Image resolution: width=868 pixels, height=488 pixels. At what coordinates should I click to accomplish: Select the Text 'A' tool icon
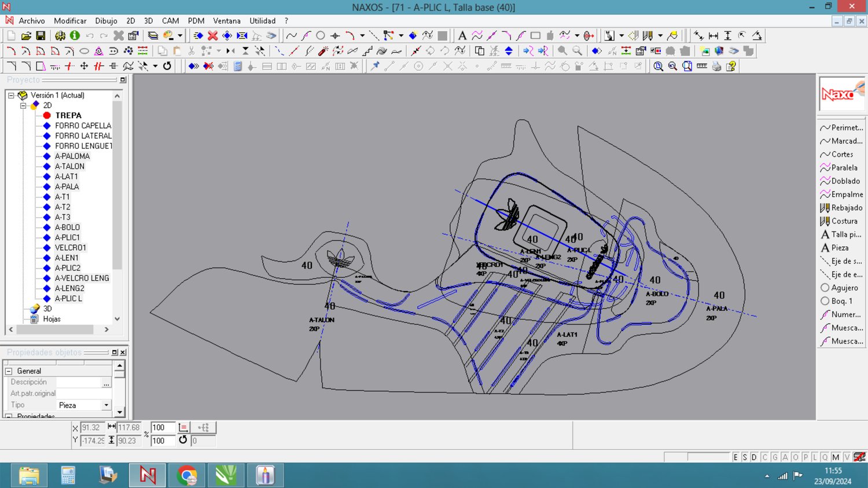click(x=462, y=36)
